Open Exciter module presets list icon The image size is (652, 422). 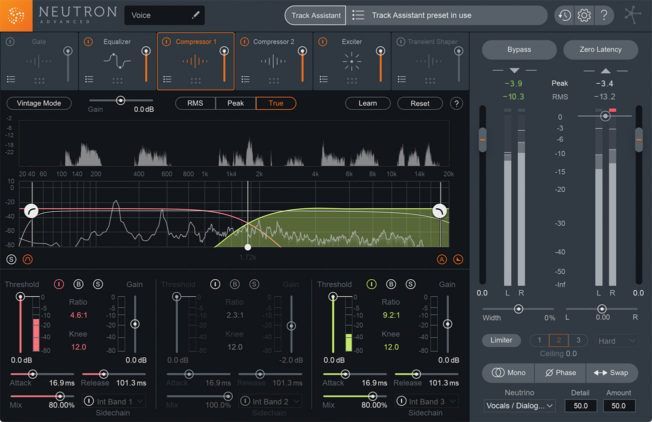pos(324,79)
